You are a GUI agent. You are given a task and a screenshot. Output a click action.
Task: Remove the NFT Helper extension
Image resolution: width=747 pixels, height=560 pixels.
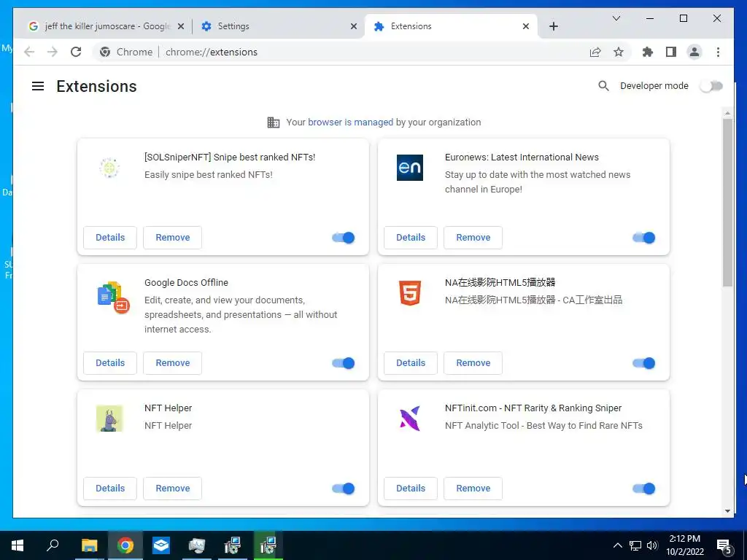point(172,488)
